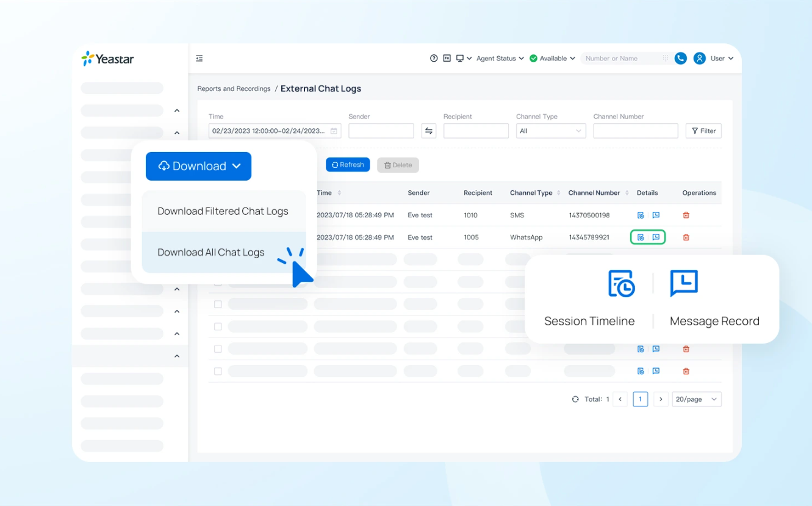Open Message Record for the SMS row
This screenshot has height=506, width=812.
click(x=656, y=215)
